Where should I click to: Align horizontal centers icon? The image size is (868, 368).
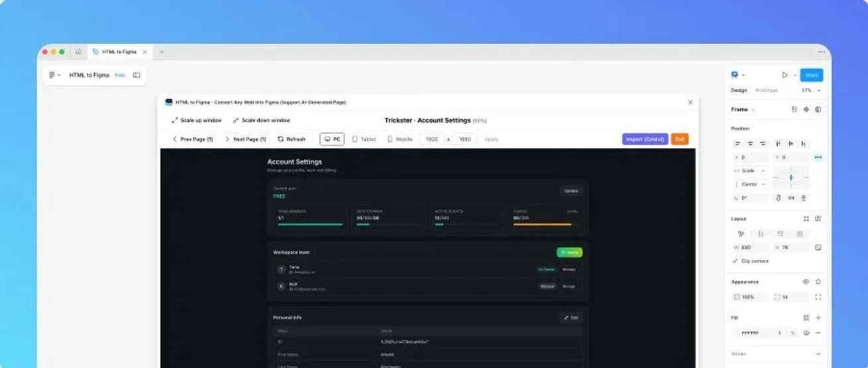tap(750, 143)
